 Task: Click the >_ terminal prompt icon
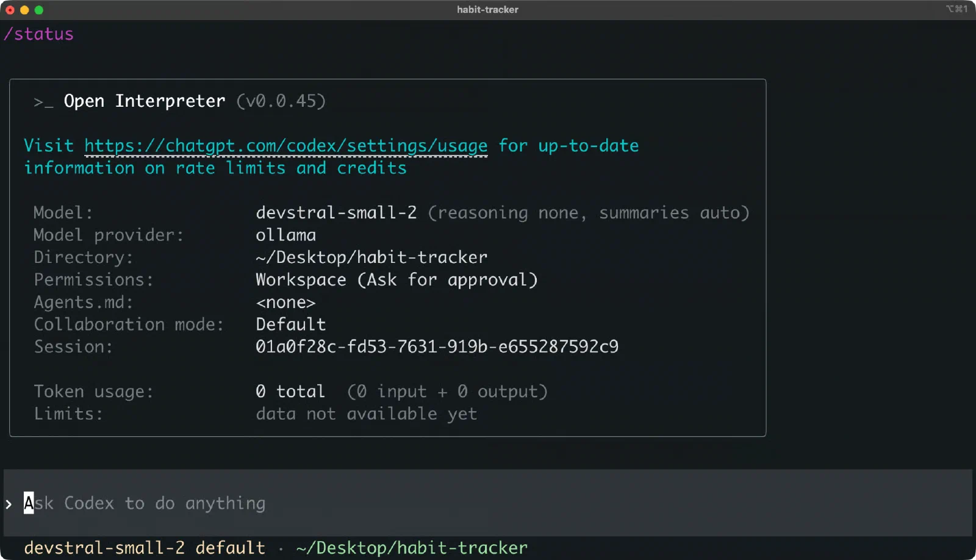(43, 102)
